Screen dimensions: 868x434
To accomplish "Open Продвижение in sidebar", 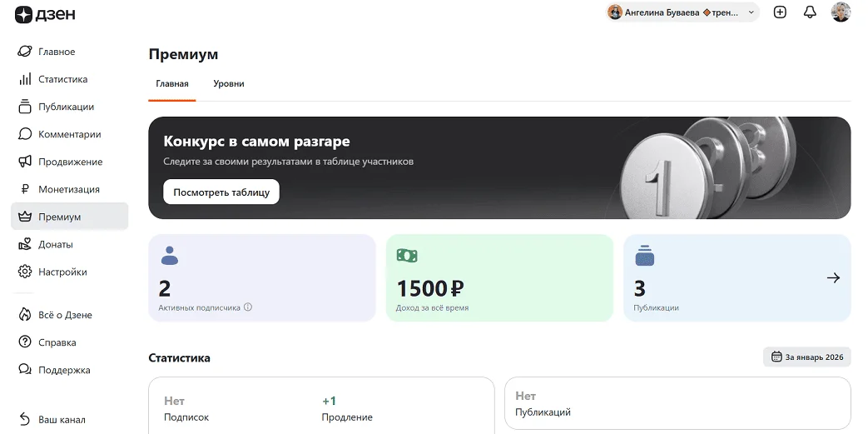I will click(x=70, y=162).
